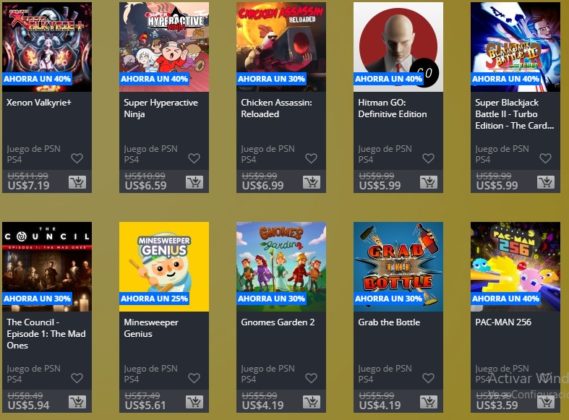Toggle wishlist heart for Hitman GO

point(429,158)
